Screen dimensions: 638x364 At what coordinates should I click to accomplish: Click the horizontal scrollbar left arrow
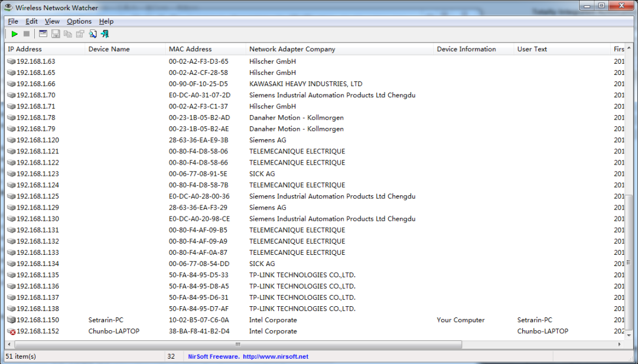pyautogui.click(x=9, y=345)
